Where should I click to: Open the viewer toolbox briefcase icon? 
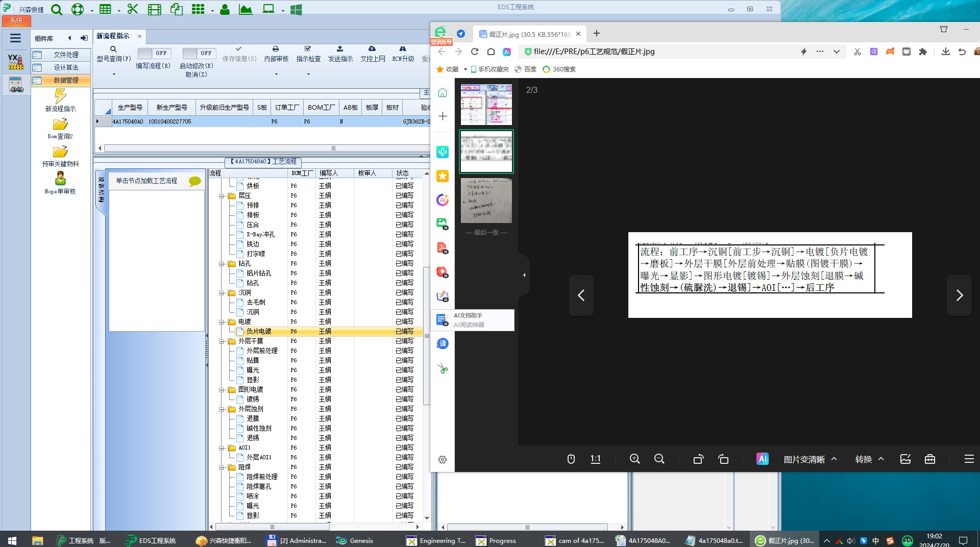pyautogui.click(x=929, y=459)
